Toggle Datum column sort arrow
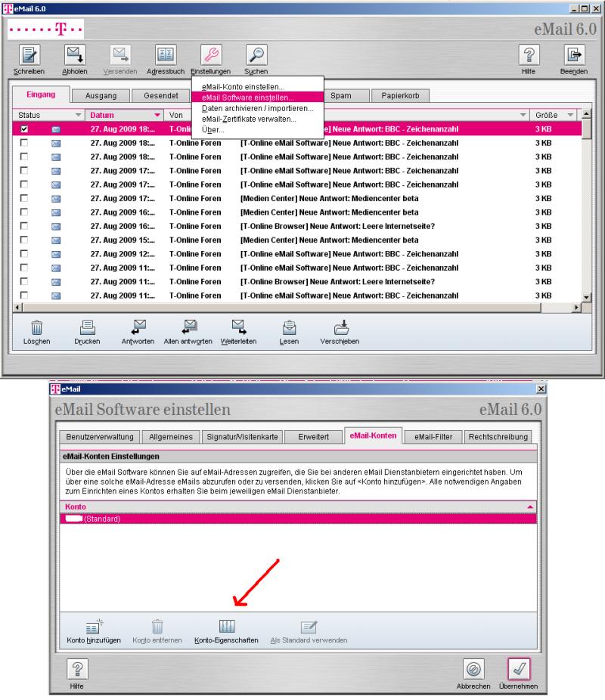605x700 pixels. pyautogui.click(x=157, y=115)
